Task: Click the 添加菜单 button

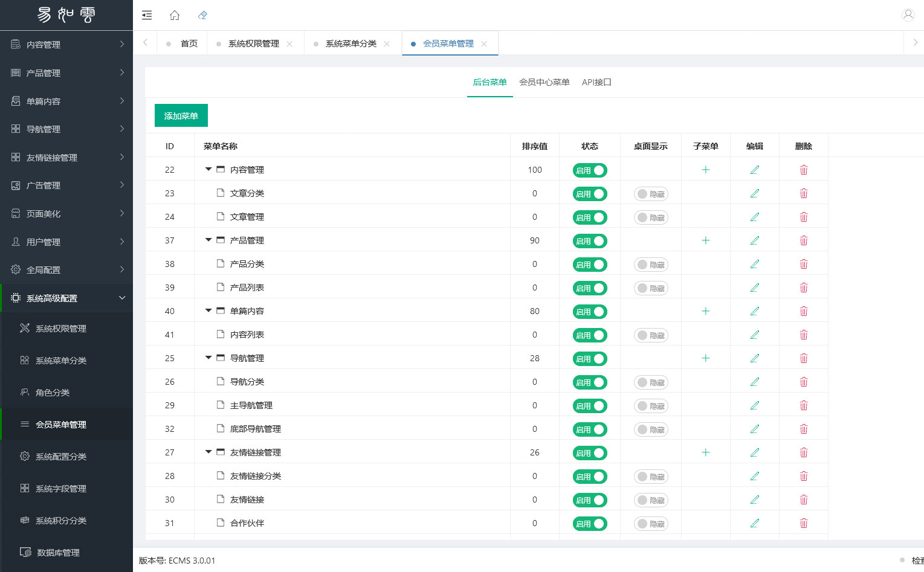Action: (x=181, y=115)
